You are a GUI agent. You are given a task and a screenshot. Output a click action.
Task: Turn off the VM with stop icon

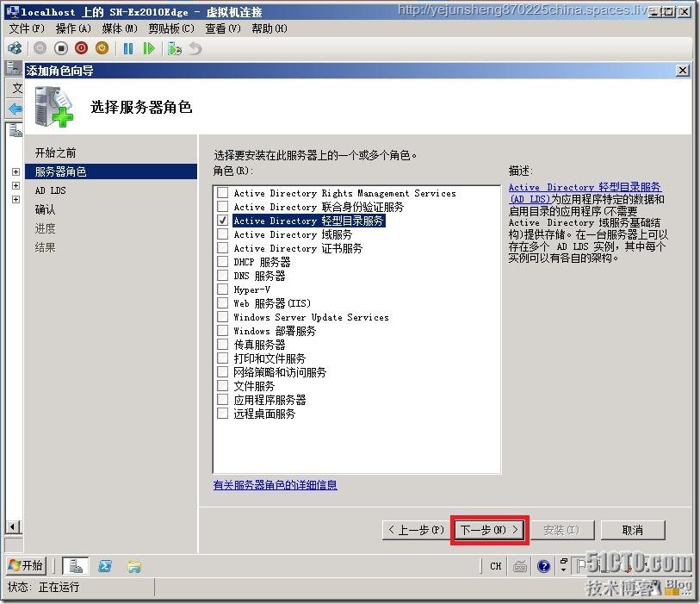pos(61,48)
